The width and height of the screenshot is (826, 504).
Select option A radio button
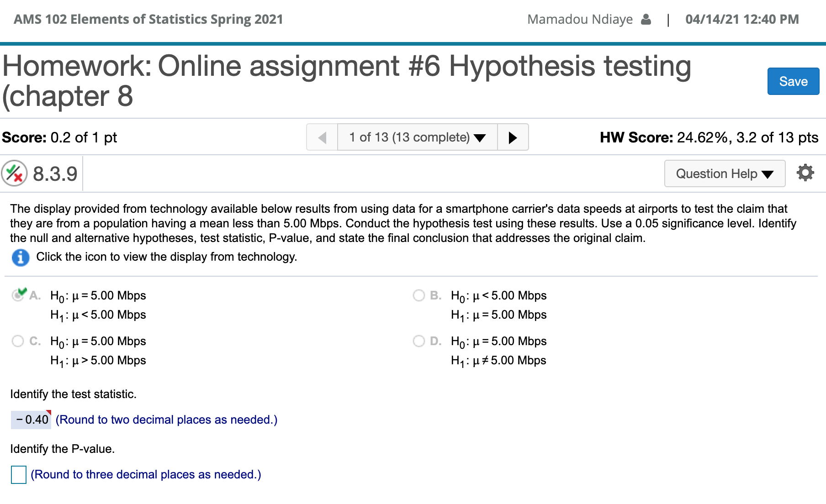click(x=18, y=295)
